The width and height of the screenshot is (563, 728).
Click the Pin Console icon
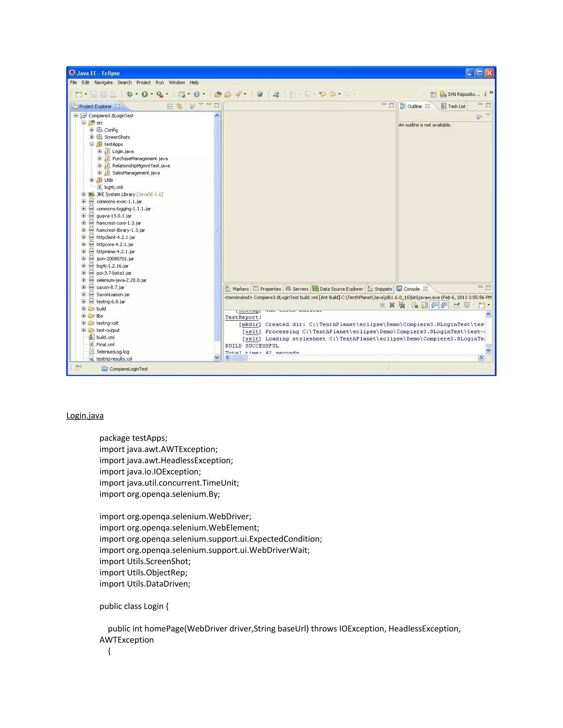click(x=457, y=305)
